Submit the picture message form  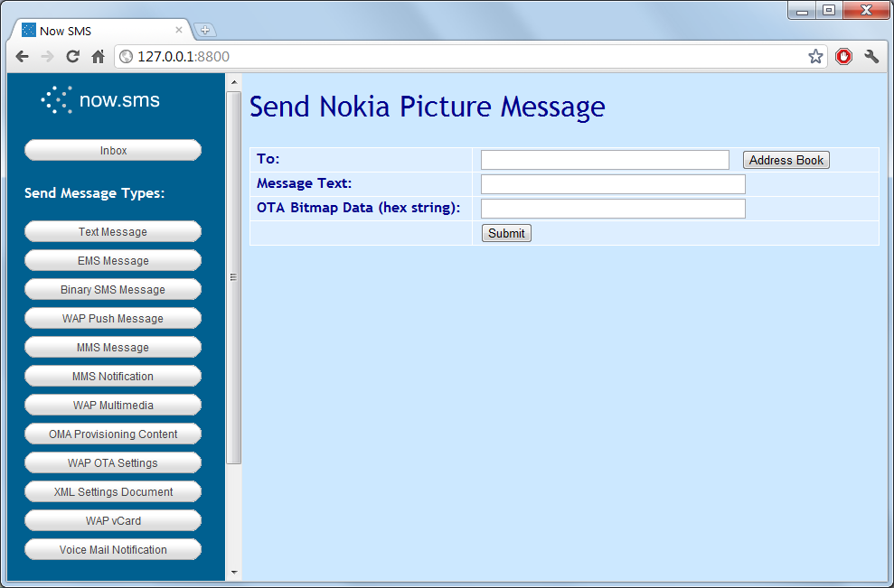pos(506,233)
